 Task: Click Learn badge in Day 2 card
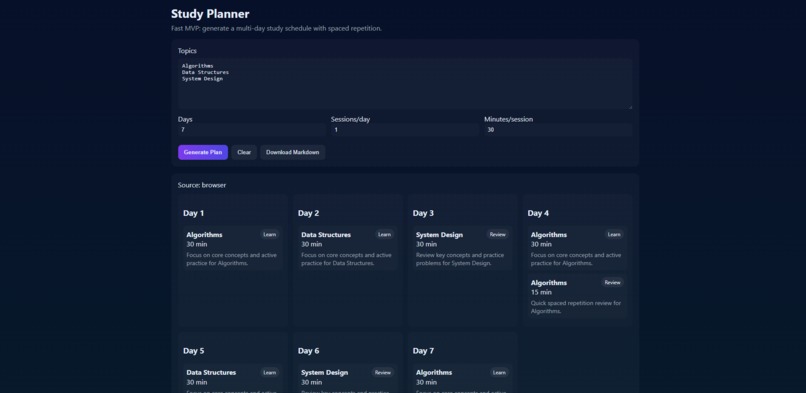384,234
